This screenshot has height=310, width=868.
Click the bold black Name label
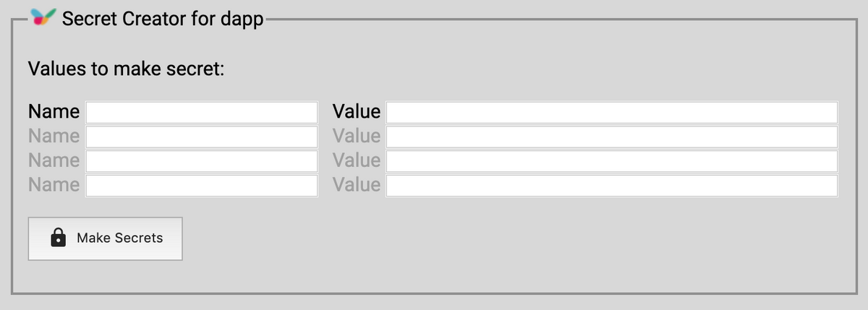point(54,112)
